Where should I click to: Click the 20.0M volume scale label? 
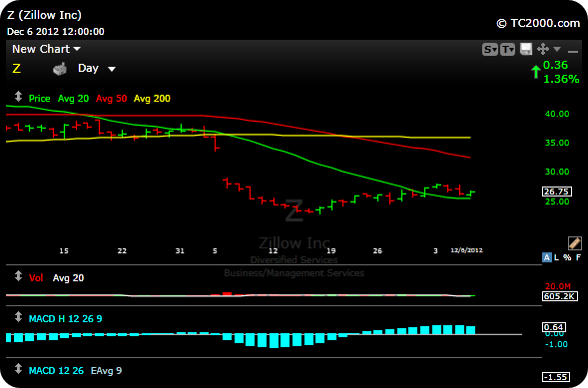point(558,286)
